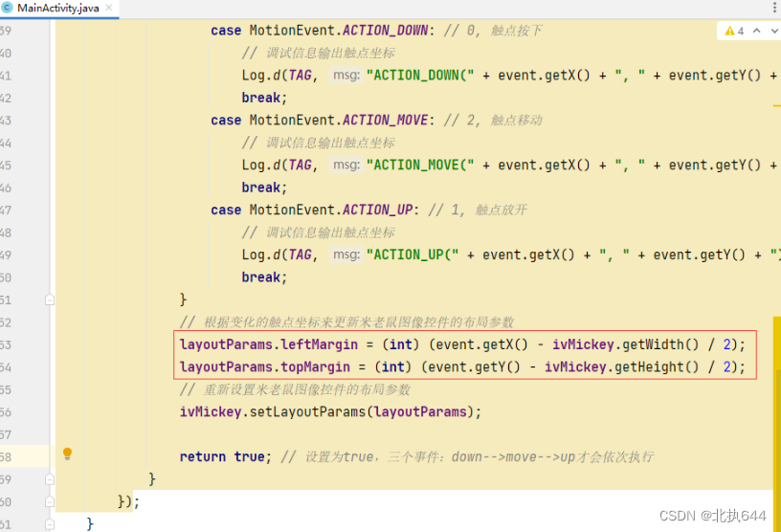The height and width of the screenshot is (532, 781).
Task: Click the return true statement
Action: pos(226,456)
